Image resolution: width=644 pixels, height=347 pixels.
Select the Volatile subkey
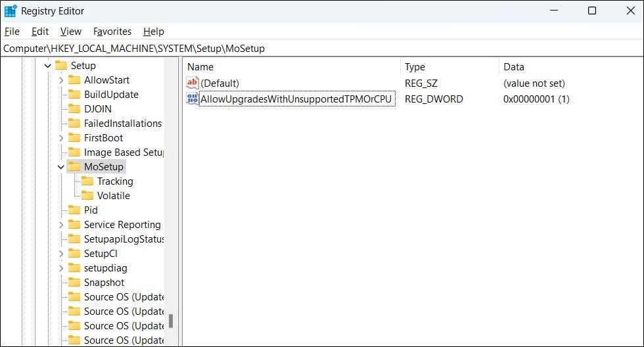(x=113, y=195)
